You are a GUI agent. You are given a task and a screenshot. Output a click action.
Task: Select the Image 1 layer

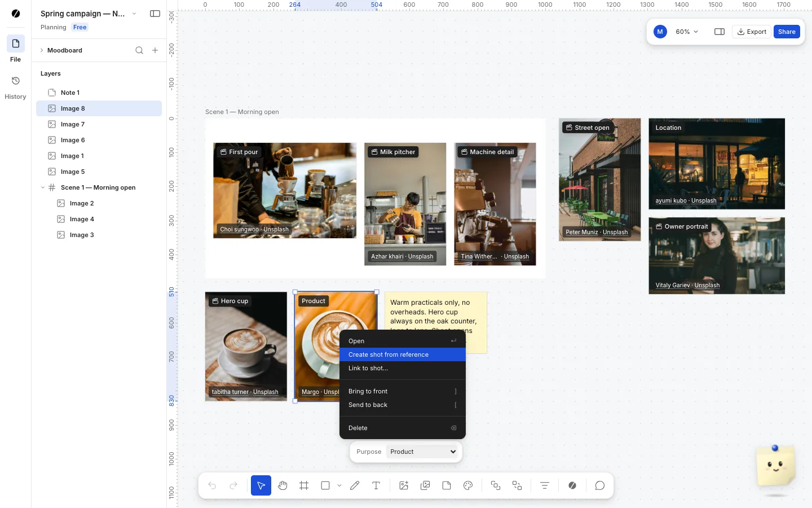(x=99, y=156)
